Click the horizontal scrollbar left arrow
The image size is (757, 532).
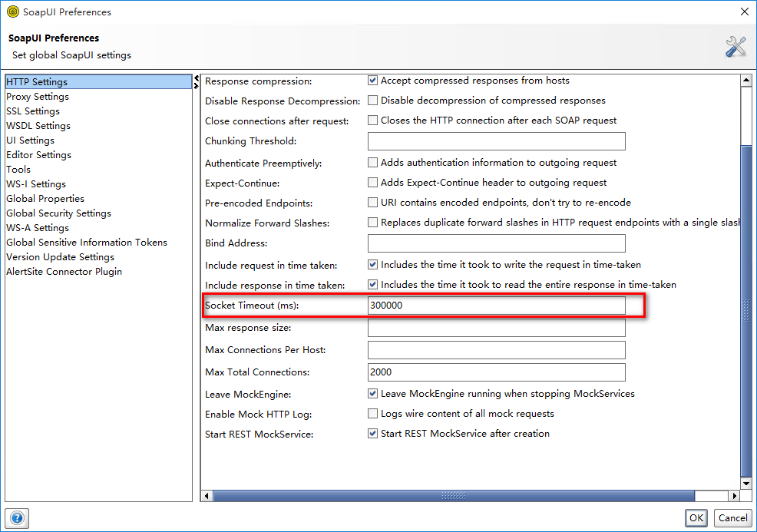pyautogui.click(x=207, y=496)
